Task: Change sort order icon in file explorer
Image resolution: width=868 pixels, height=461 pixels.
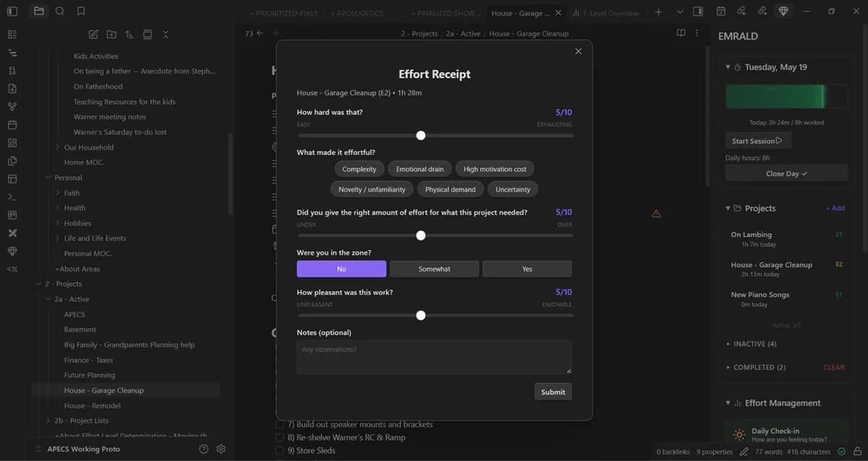Action: tap(129, 34)
